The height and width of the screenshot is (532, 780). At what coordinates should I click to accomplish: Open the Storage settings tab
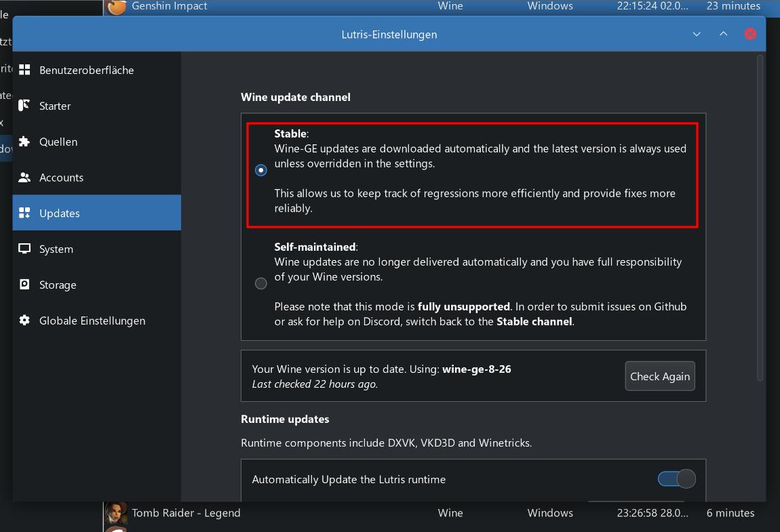click(96, 285)
